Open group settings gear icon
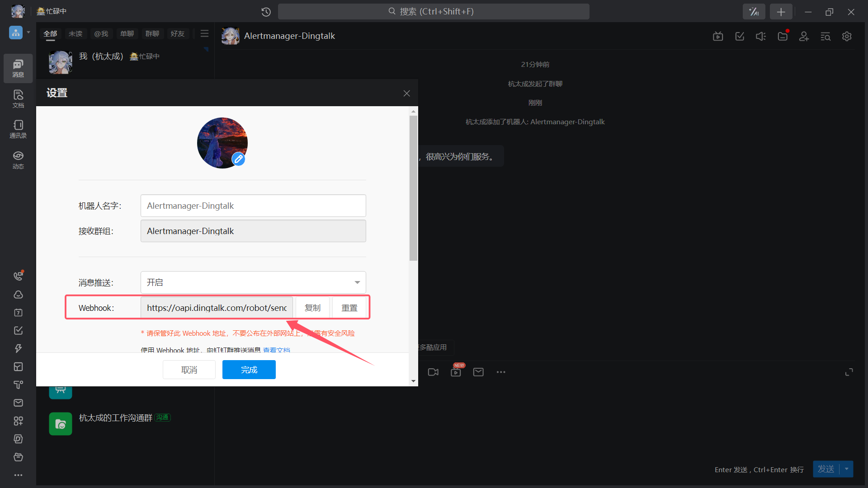The height and width of the screenshot is (488, 868). 847,36
